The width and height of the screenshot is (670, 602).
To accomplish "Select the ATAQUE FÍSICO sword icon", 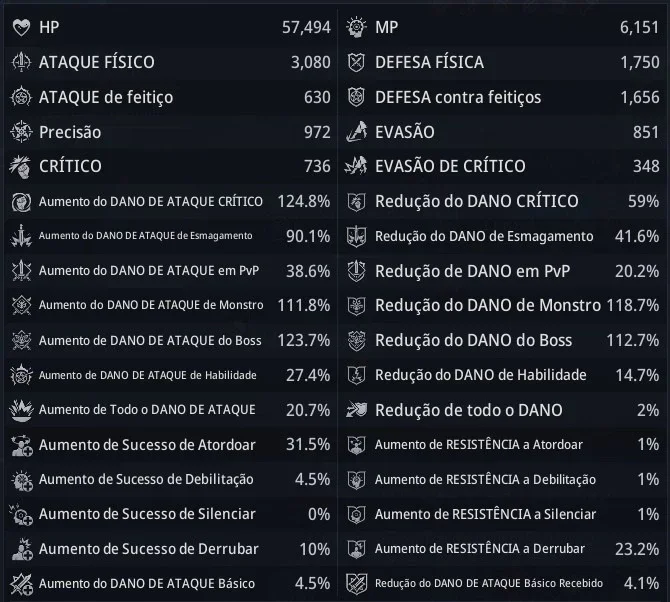I will (21, 62).
